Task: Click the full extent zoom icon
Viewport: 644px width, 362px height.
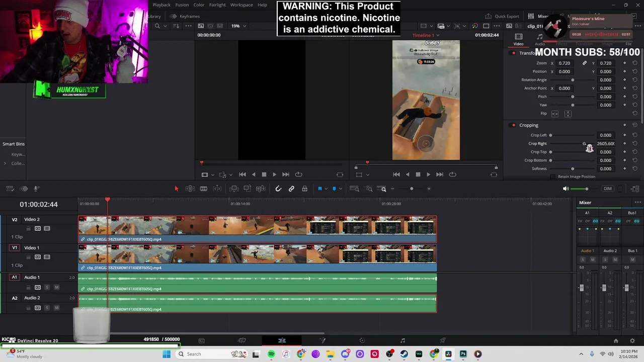Action: pos(354,189)
